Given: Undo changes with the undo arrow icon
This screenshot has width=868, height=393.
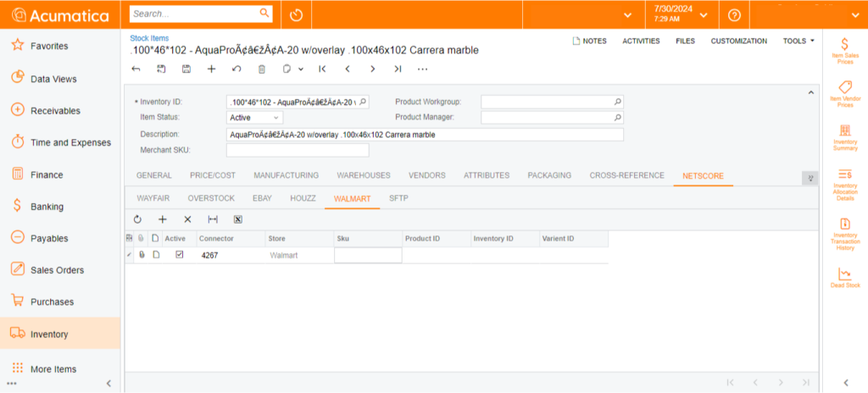Looking at the screenshot, I should [236, 69].
